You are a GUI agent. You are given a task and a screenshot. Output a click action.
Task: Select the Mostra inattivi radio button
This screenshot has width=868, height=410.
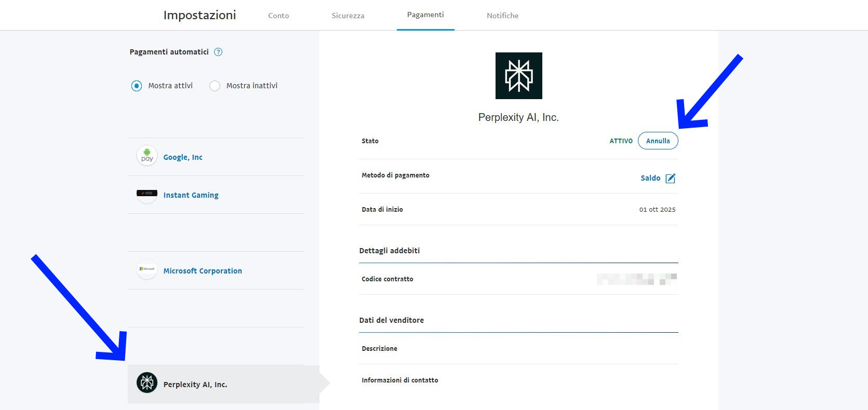215,86
